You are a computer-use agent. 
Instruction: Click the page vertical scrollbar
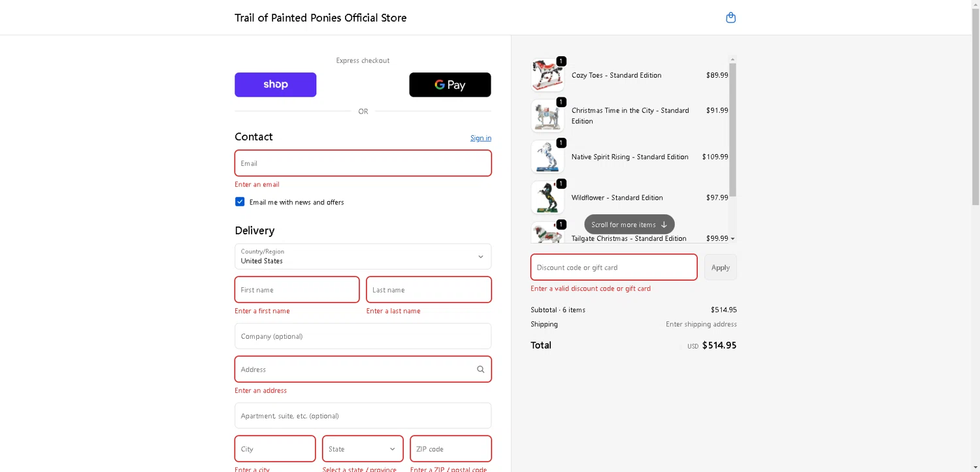click(x=975, y=108)
